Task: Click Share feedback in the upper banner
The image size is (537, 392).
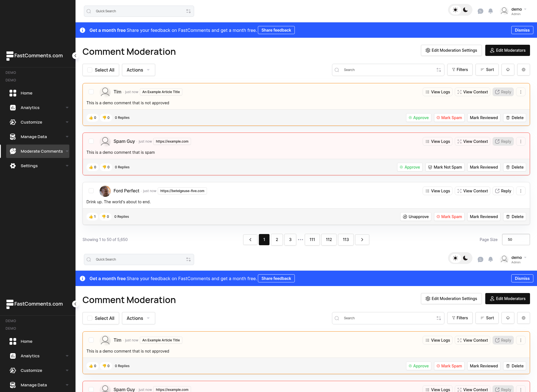Action: click(x=276, y=30)
